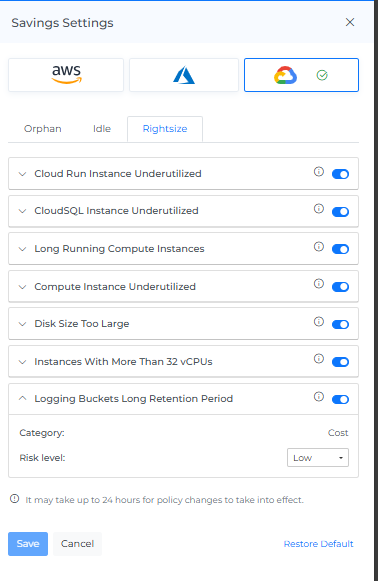The height and width of the screenshot is (581, 378).
Task: Click the Long Running Compute Instances label
Action: [x=119, y=249]
